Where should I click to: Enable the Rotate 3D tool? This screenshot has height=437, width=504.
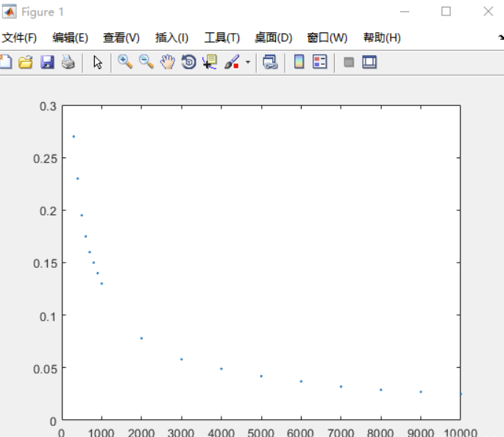(188, 63)
